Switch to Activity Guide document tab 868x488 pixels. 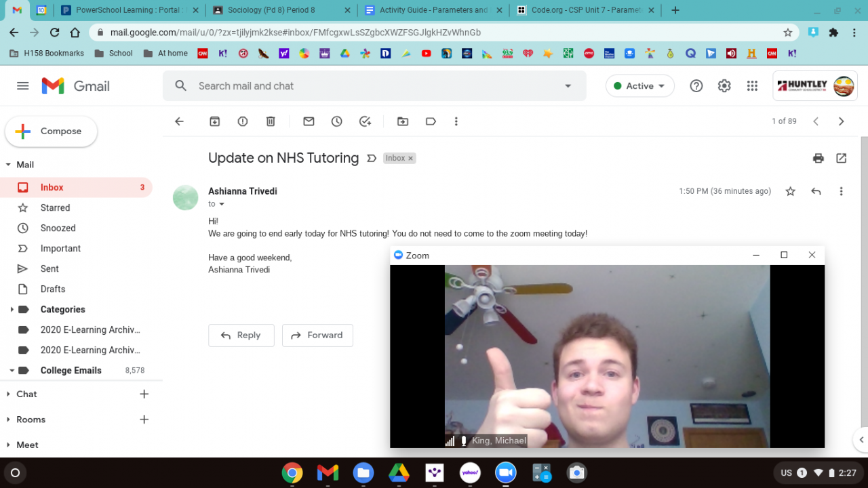coord(432,10)
